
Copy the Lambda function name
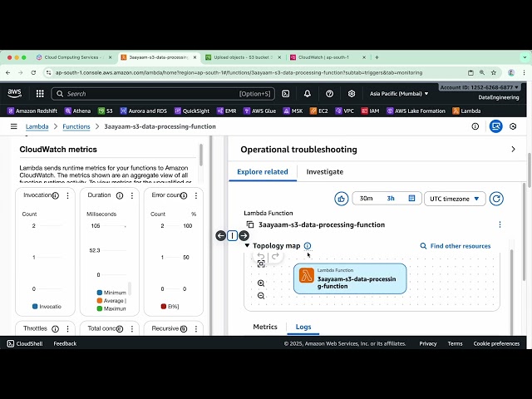pos(250,224)
